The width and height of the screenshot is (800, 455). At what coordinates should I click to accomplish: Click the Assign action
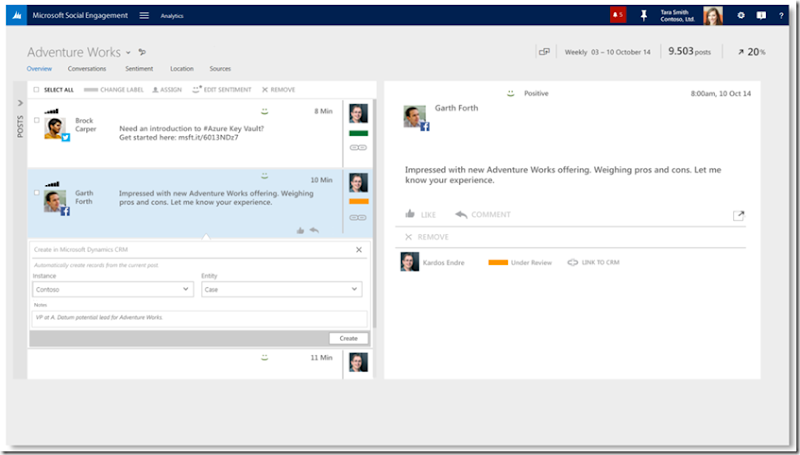coord(167,90)
